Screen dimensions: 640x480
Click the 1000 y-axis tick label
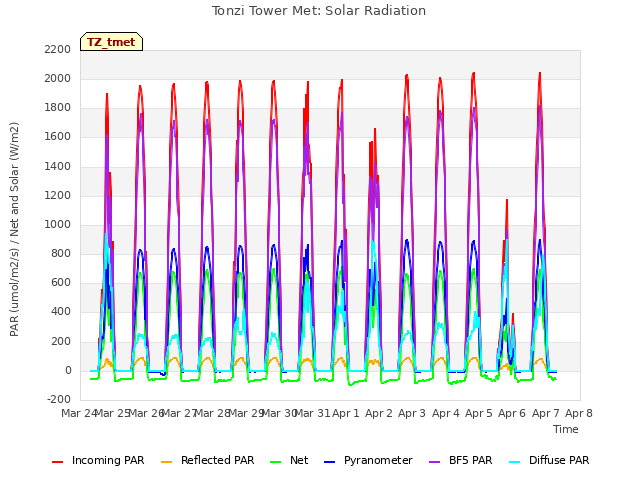[58, 224]
